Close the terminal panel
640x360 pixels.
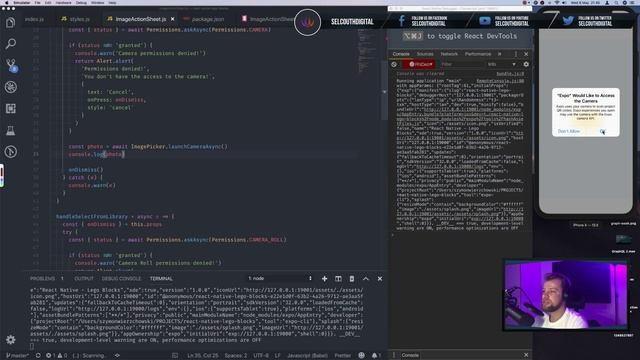click(x=380, y=279)
